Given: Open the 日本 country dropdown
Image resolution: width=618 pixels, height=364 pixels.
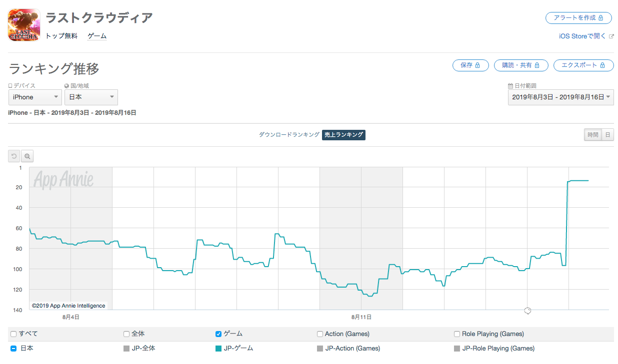Looking at the screenshot, I should (x=91, y=97).
